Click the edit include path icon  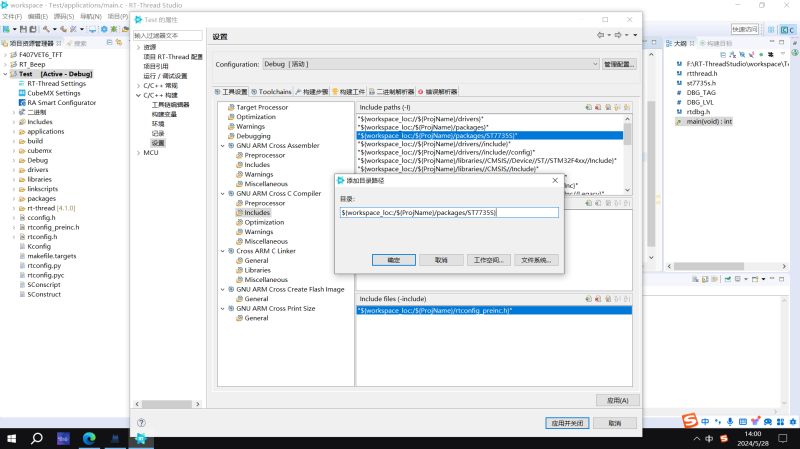[608, 107]
